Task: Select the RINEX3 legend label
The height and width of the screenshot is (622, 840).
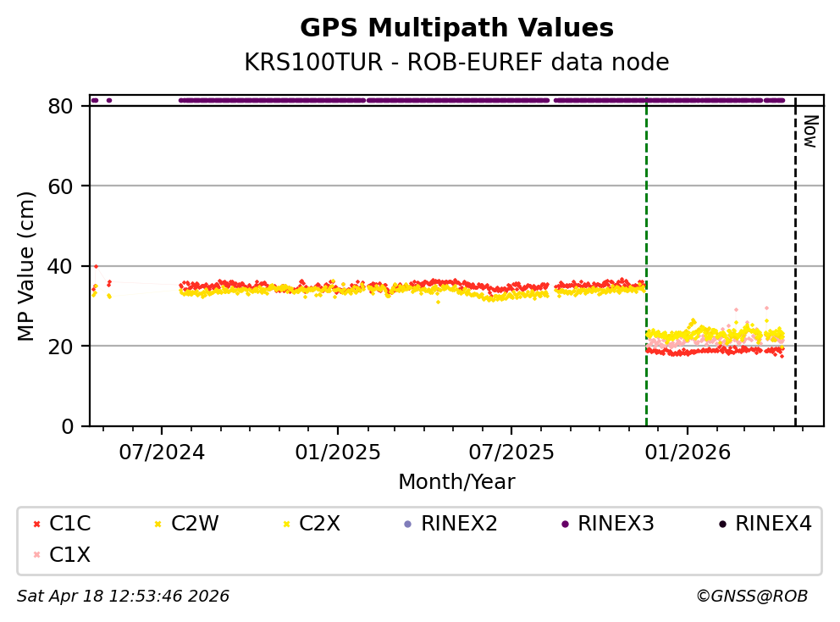Action: (x=616, y=524)
